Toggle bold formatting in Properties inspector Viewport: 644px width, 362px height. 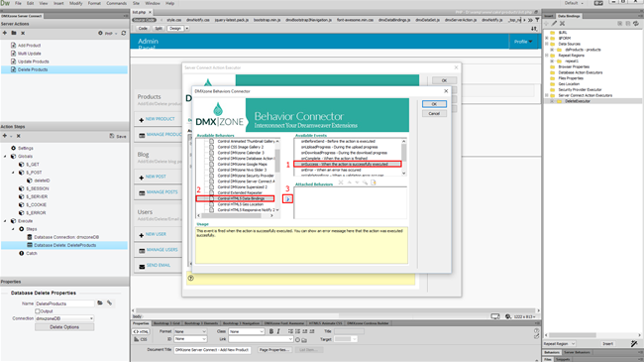coord(271,331)
